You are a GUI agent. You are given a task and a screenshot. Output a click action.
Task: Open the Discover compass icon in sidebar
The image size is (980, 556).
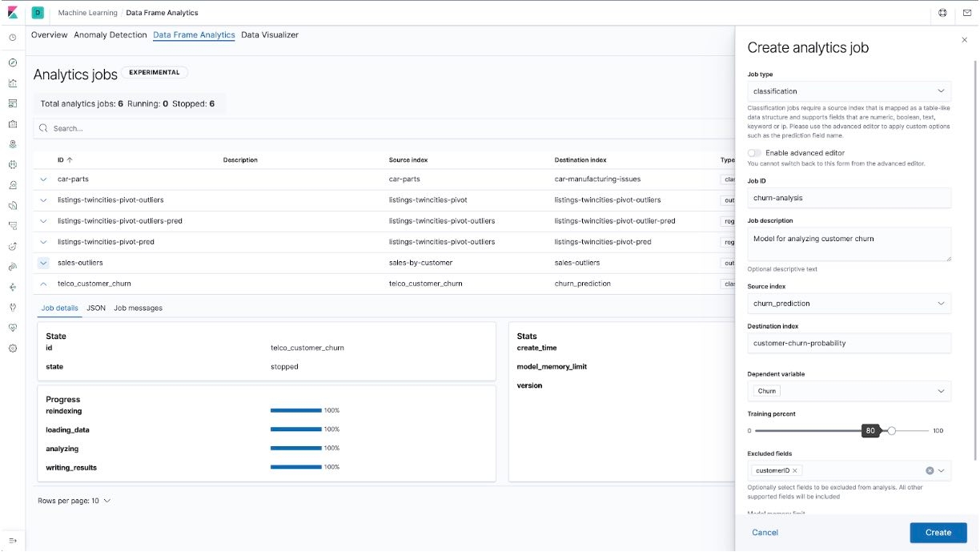pos(11,62)
